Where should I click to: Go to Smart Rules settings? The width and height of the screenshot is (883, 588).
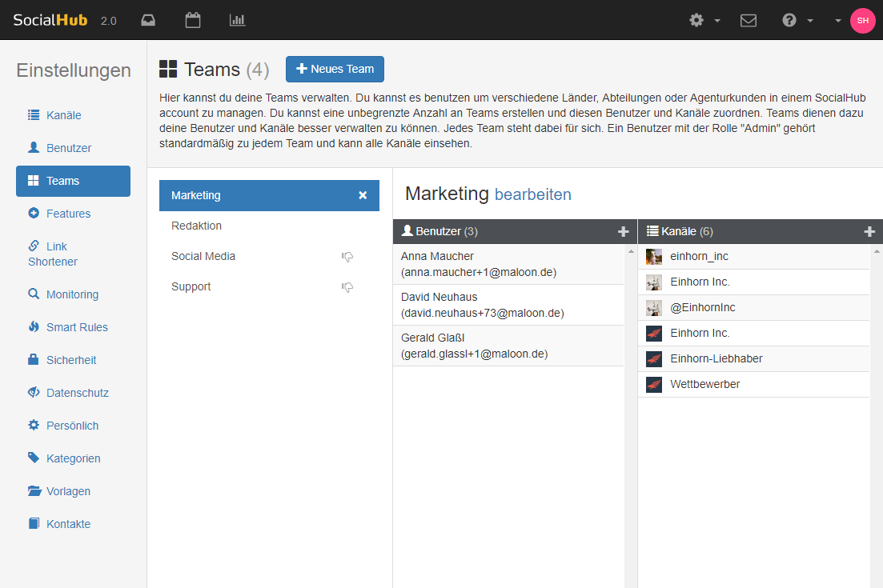(x=73, y=327)
